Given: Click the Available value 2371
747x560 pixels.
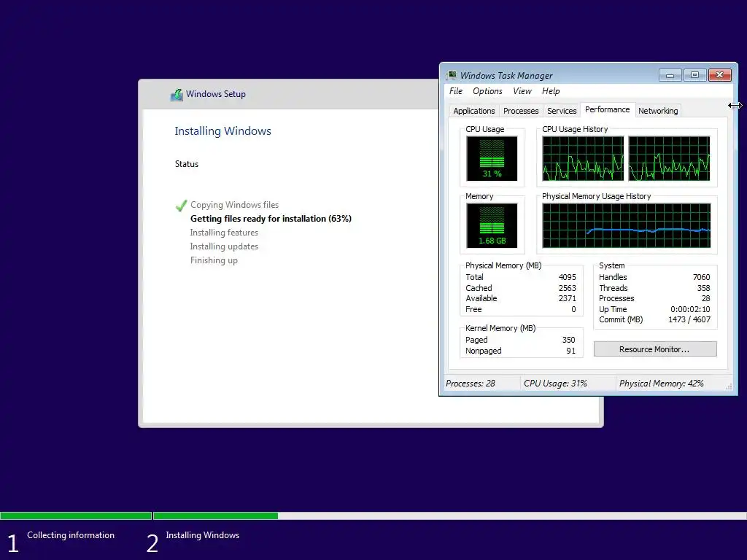Looking at the screenshot, I should [x=567, y=298].
